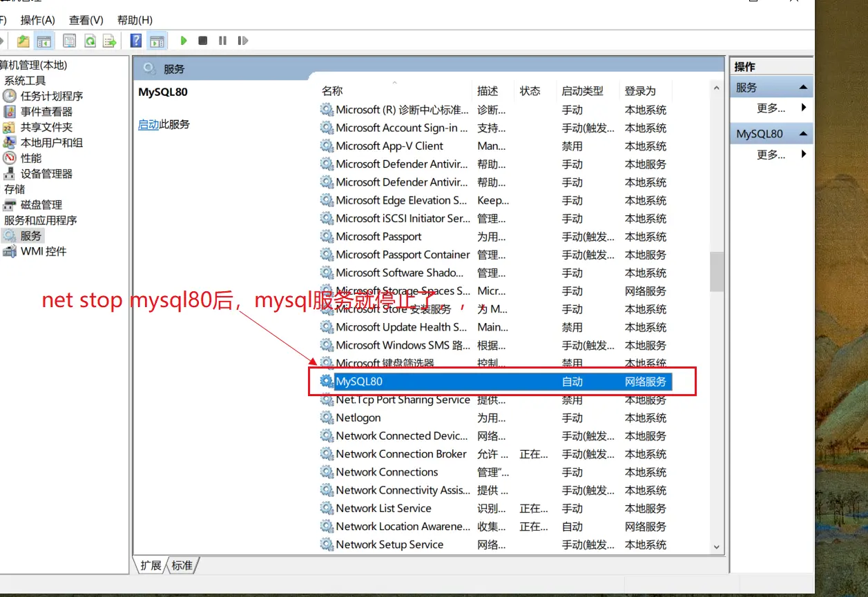Click the 启动 link to start service
Viewport: 868px width, 597px height.
point(148,124)
